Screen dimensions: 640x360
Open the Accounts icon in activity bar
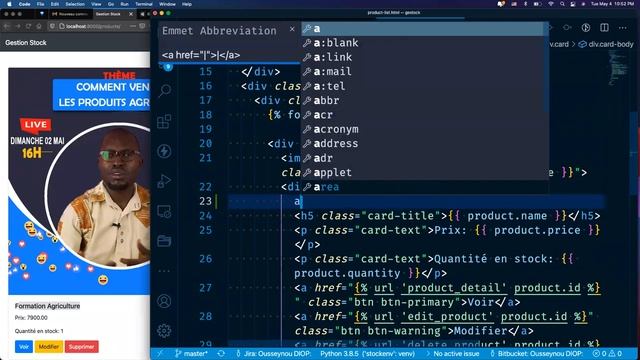click(164, 301)
